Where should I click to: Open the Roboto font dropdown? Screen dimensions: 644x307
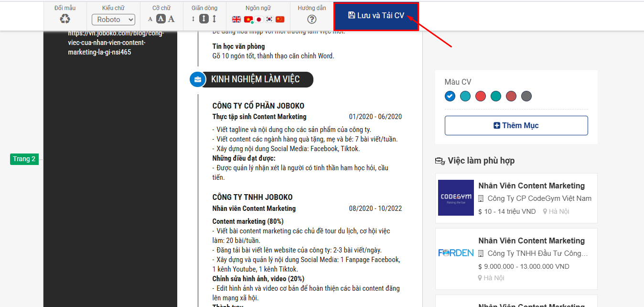coord(113,20)
